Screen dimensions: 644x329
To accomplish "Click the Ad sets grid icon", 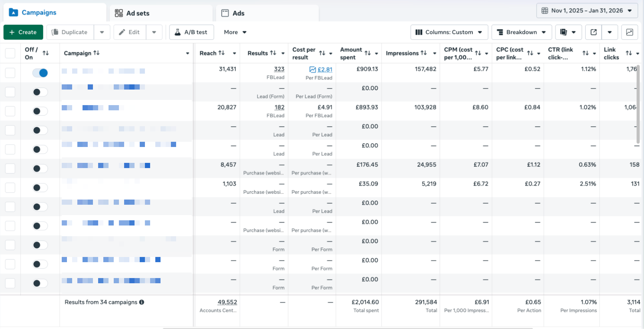I will (x=119, y=13).
